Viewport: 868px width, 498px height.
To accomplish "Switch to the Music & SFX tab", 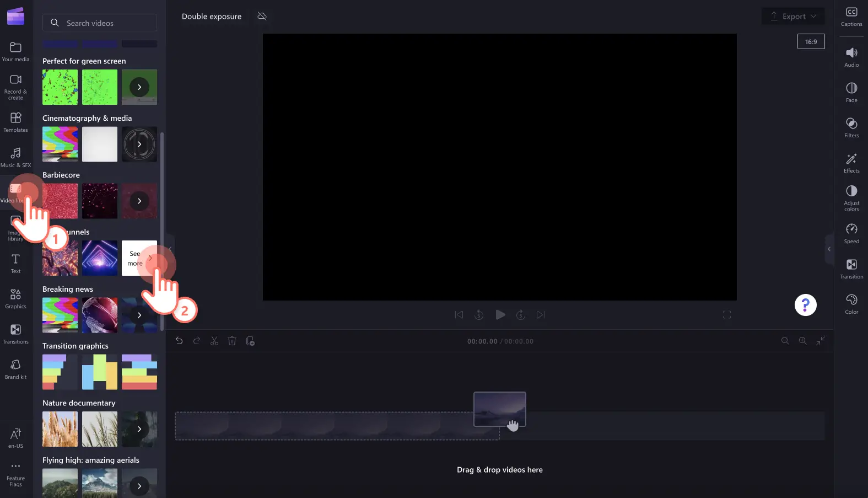I will pos(15,157).
